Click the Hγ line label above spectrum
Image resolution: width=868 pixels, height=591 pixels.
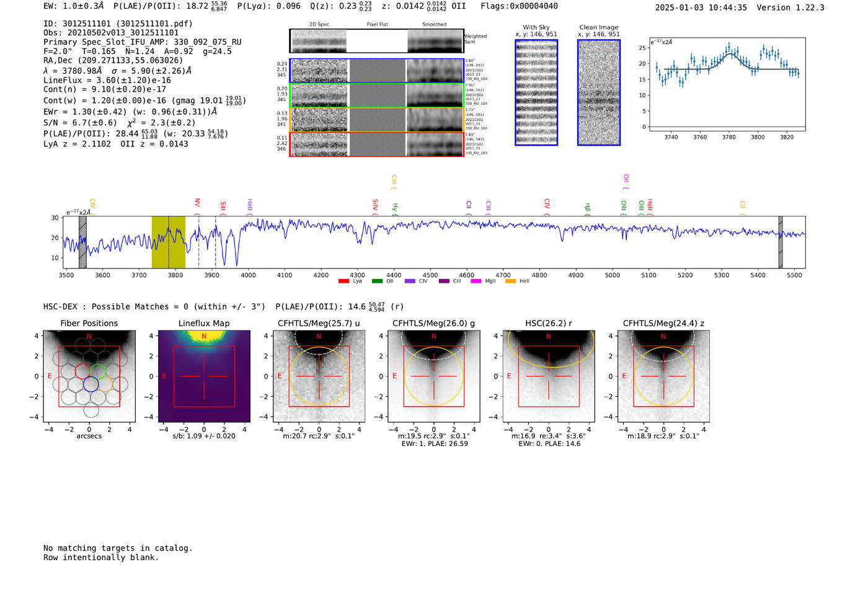coord(395,208)
